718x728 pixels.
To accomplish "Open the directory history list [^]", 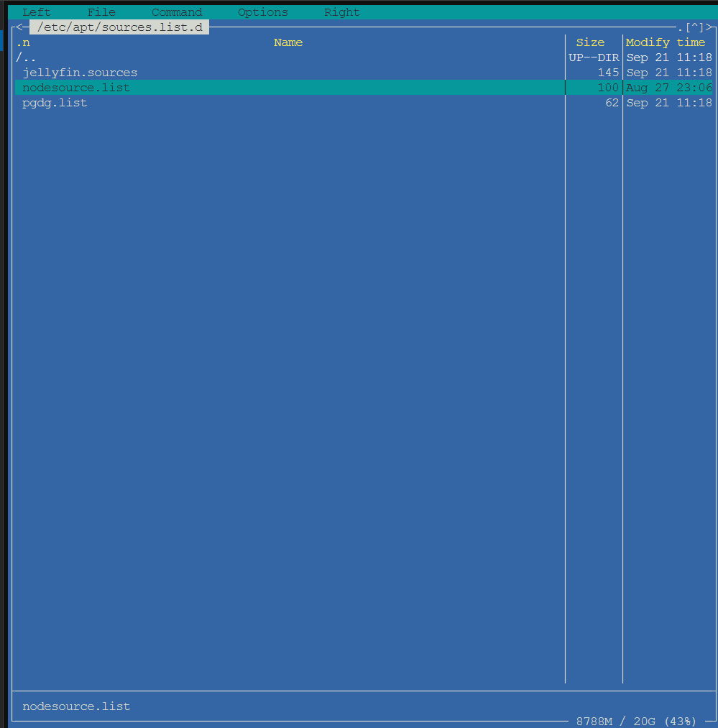I will click(694, 27).
